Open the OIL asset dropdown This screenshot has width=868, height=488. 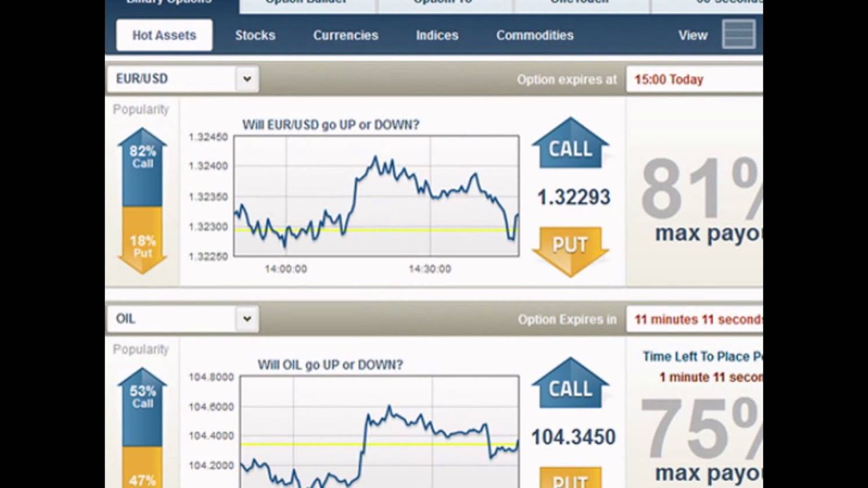point(182,319)
